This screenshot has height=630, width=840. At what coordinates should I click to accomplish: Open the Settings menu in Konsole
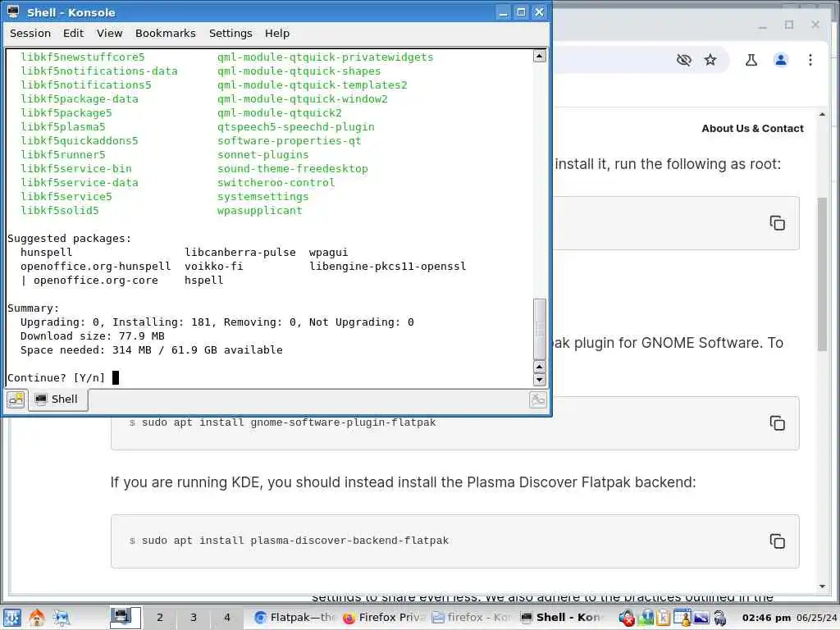(x=231, y=33)
